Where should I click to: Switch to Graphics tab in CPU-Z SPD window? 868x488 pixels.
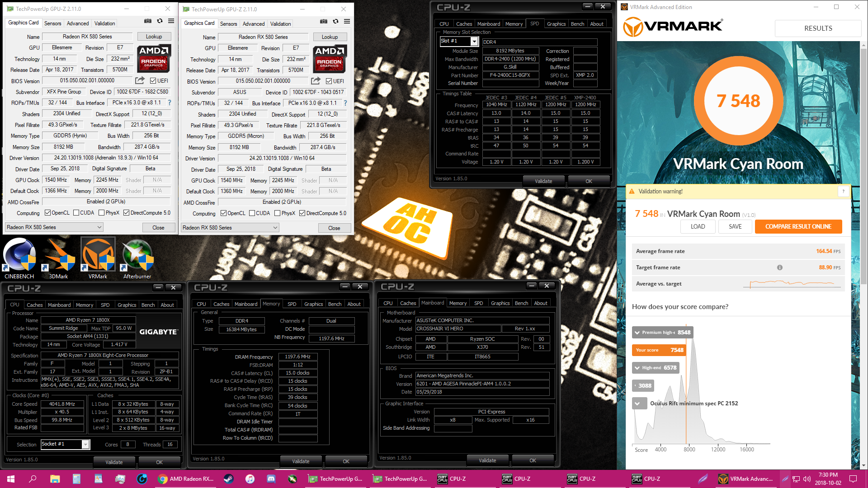point(556,24)
